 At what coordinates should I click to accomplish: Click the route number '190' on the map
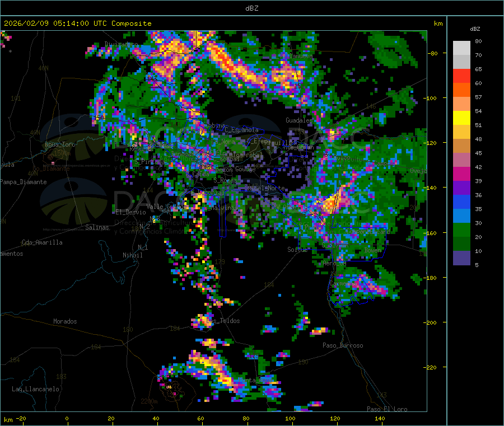point(303,362)
